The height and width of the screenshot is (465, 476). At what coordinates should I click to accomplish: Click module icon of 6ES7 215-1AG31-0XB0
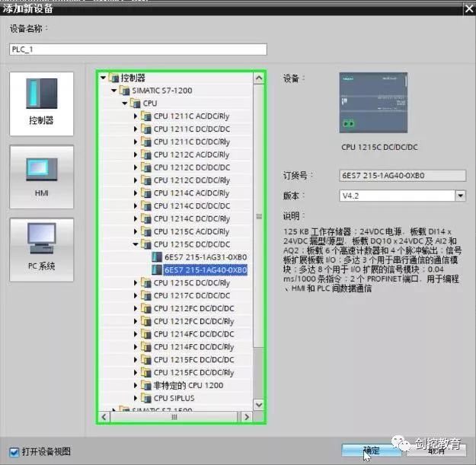point(157,257)
